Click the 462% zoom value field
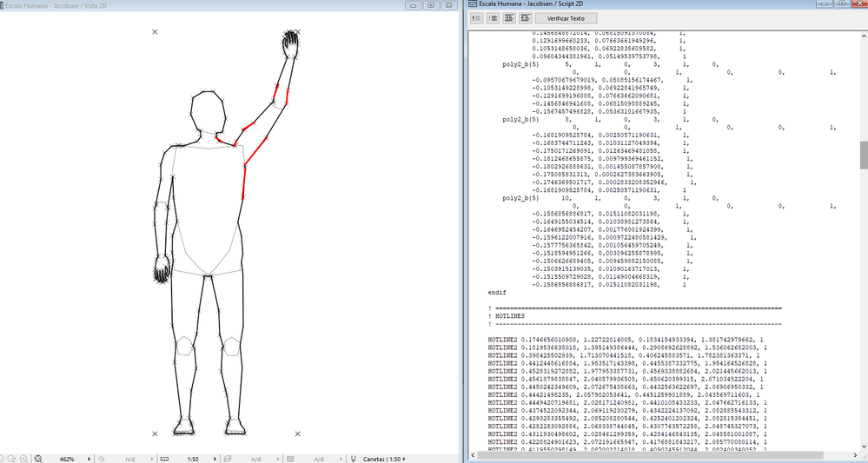 [67, 460]
